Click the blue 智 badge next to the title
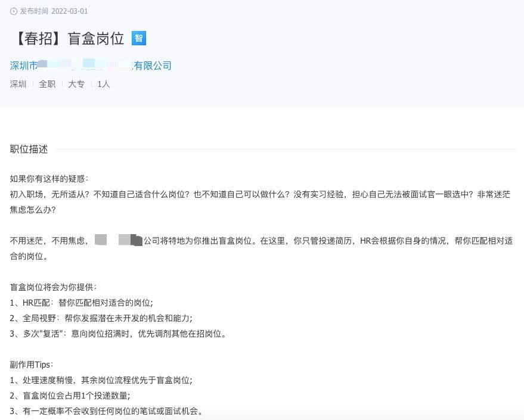The image size is (524, 420). coord(140,38)
